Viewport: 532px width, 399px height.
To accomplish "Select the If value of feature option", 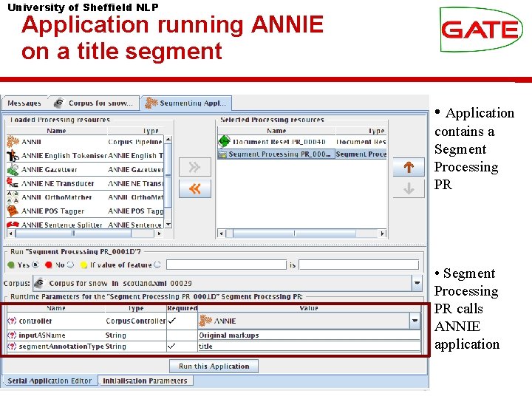I will point(157,265).
